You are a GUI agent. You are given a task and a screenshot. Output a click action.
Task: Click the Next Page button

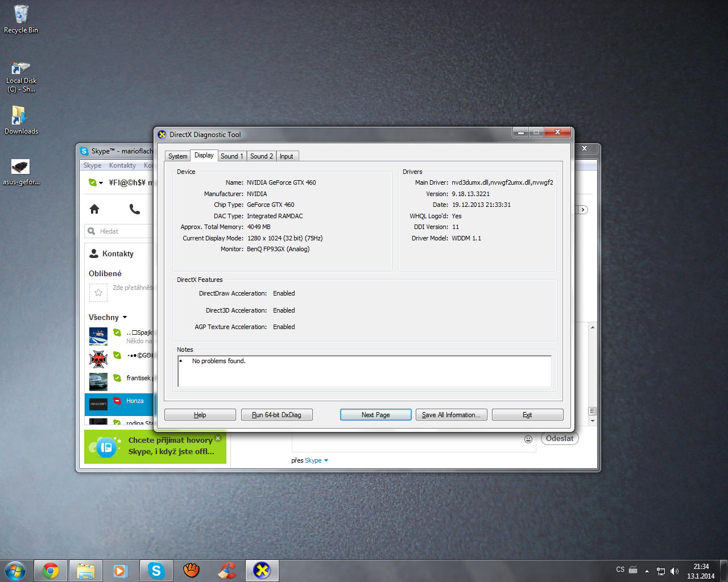pos(376,415)
